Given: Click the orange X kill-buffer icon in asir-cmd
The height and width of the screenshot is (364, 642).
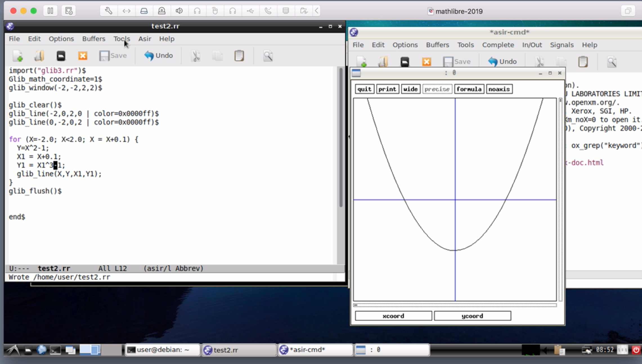Looking at the screenshot, I should [426, 62].
